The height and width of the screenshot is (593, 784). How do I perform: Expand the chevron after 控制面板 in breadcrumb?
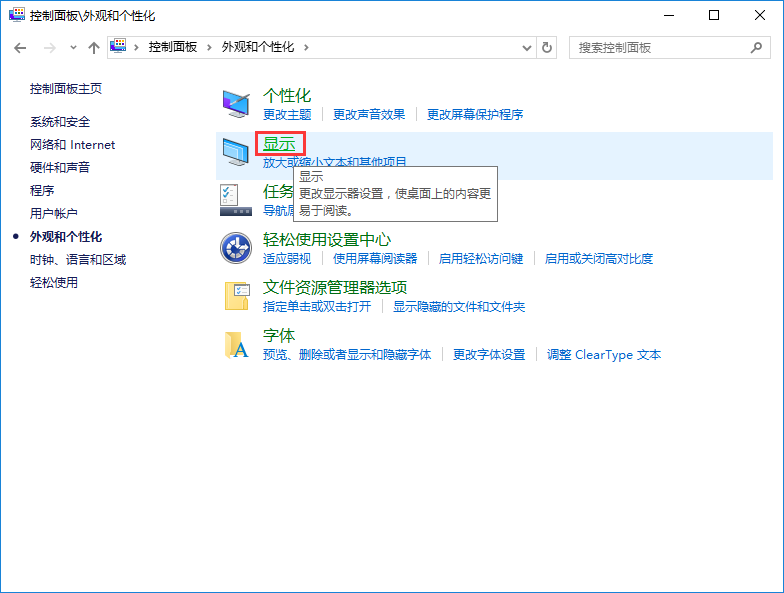tap(208, 47)
